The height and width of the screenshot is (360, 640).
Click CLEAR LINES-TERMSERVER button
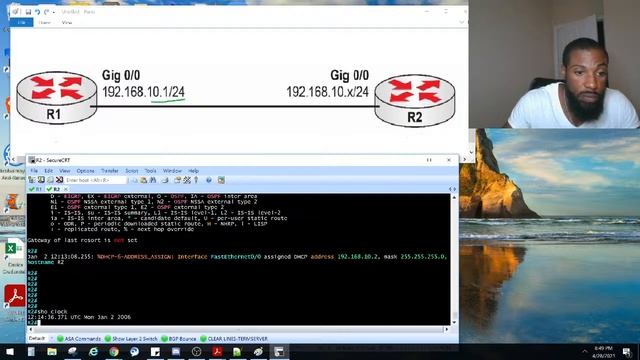234,339
